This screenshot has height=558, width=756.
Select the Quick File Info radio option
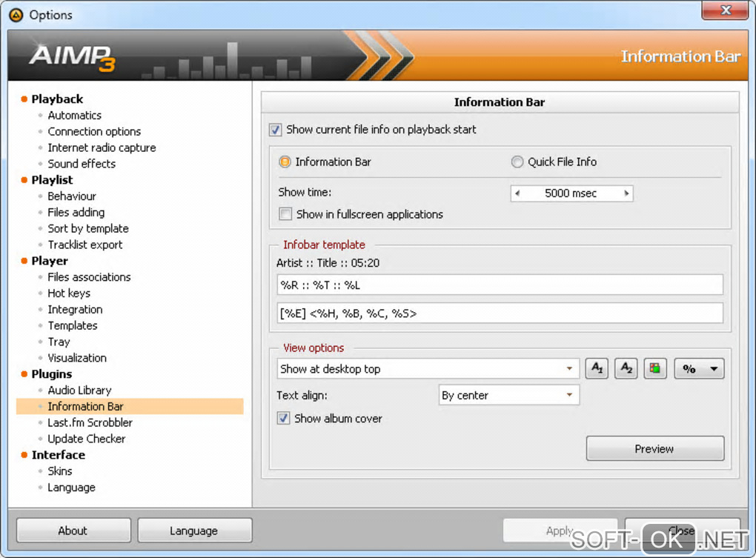tap(517, 162)
